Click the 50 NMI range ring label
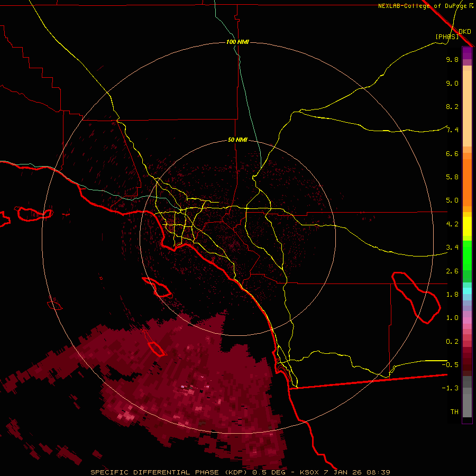The height and width of the screenshot is (476, 476). 237,140
